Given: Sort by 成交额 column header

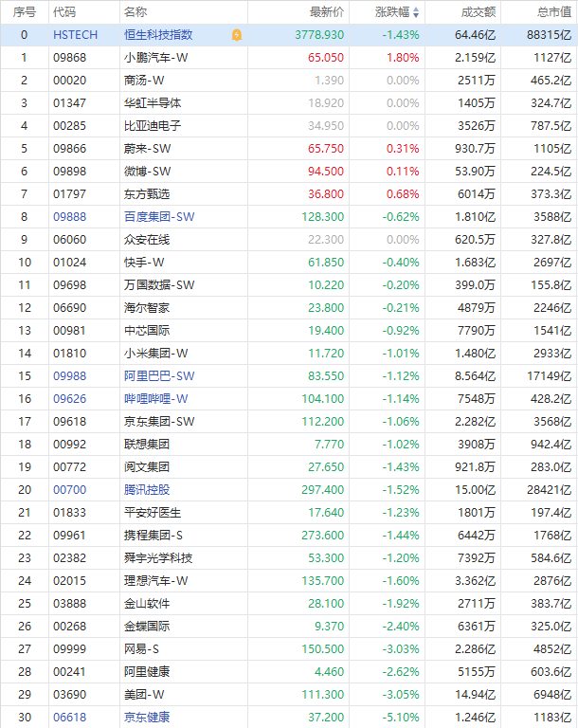Looking at the screenshot, I should (x=479, y=12).
